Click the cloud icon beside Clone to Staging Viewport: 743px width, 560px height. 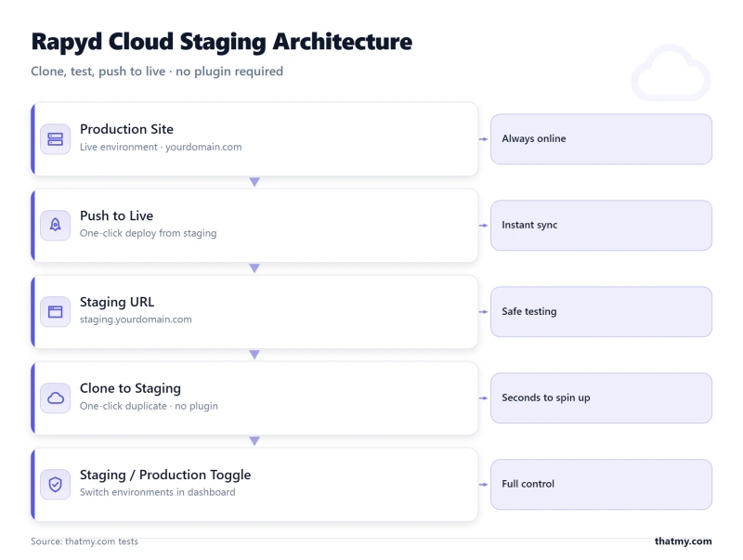click(x=56, y=398)
